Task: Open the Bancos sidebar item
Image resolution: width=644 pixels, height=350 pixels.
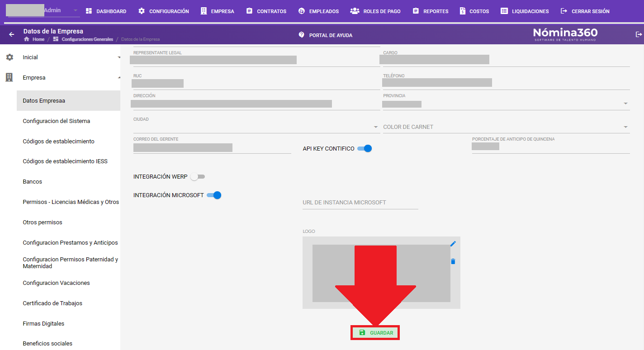Action: tap(68, 182)
